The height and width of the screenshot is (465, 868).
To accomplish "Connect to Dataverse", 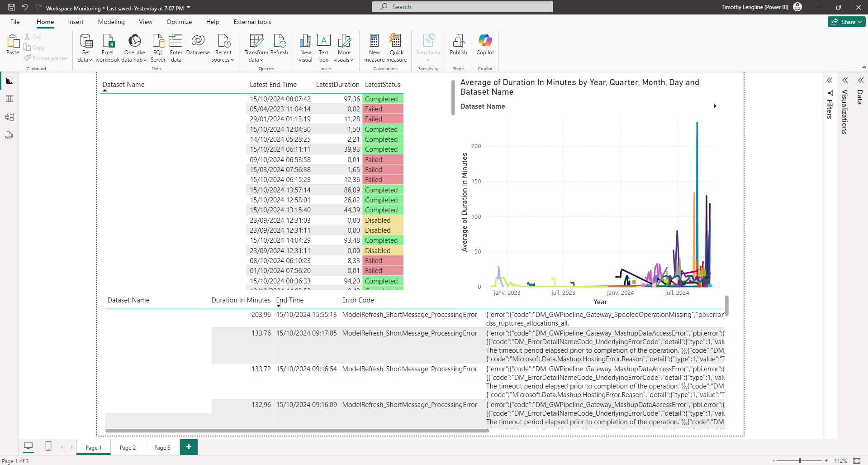I will pos(198,44).
